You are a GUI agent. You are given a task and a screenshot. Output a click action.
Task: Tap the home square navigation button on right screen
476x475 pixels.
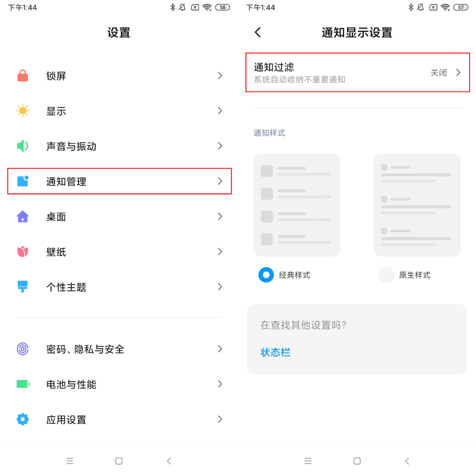click(357, 461)
